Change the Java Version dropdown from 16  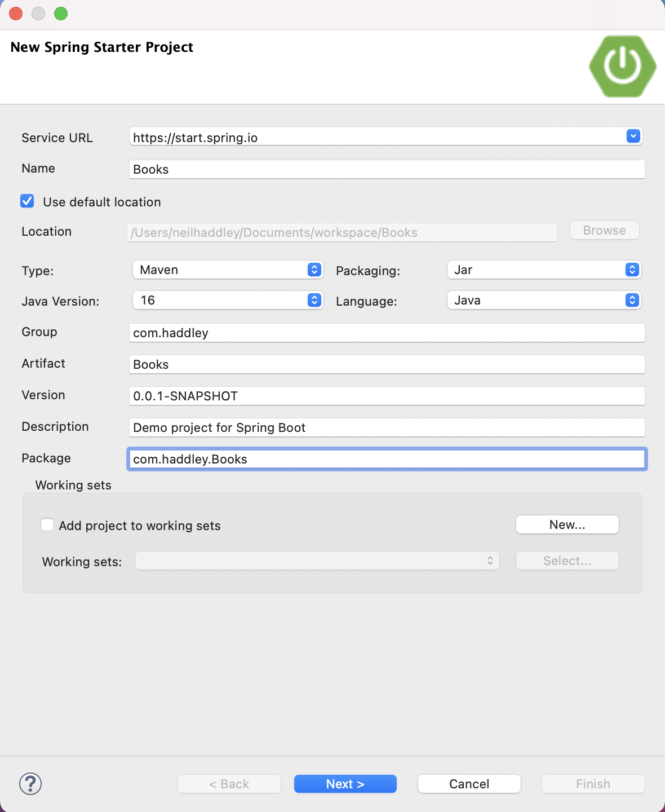[228, 300]
